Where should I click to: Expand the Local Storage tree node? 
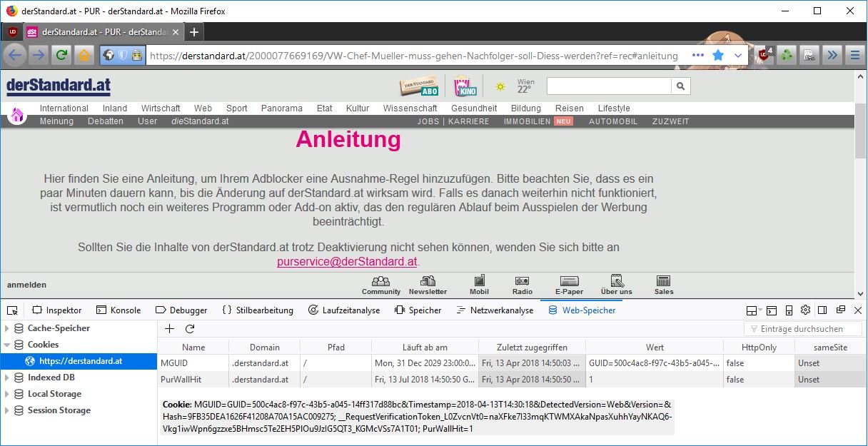point(7,394)
